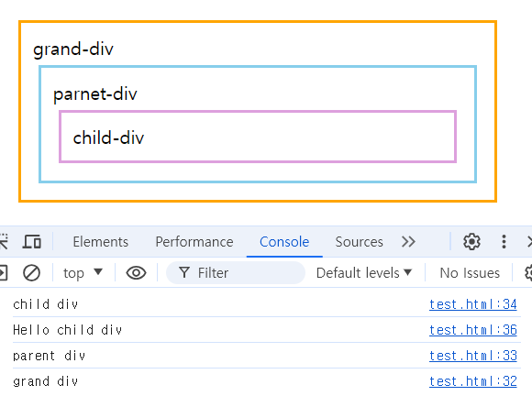
Task: Open the DevTools three-dot customize menu
Action: 504,242
